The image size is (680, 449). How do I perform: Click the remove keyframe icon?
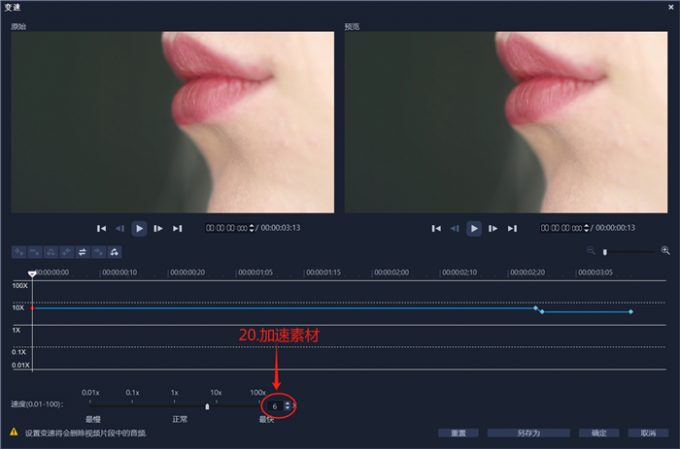35,252
